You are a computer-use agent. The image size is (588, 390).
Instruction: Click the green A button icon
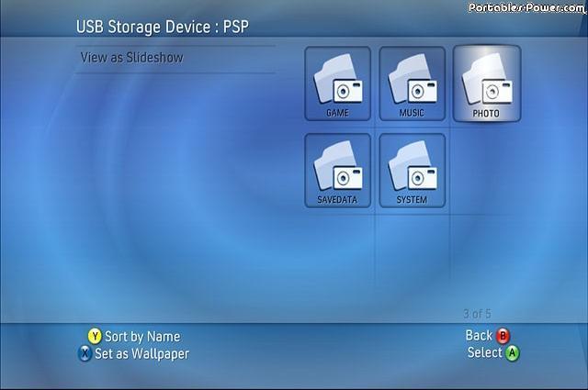coord(513,353)
